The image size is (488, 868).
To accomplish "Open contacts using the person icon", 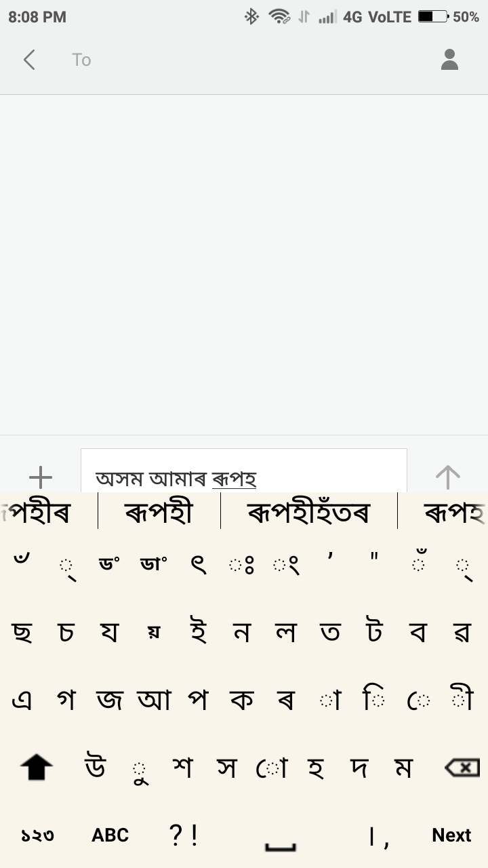I will [x=449, y=60].
